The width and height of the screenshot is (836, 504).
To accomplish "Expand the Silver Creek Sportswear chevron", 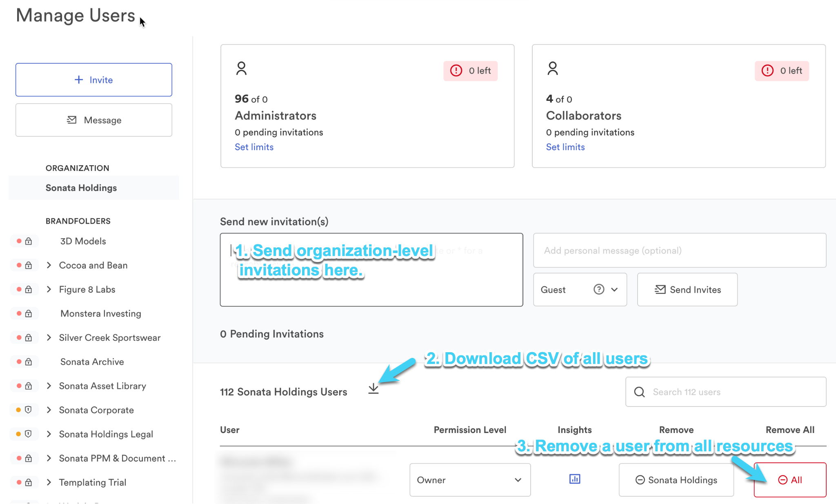I will coord(49,337).
